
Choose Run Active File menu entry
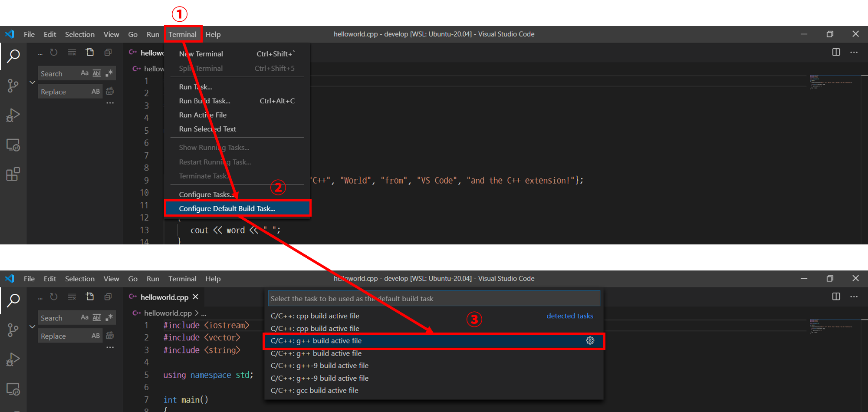pos(237,115)
